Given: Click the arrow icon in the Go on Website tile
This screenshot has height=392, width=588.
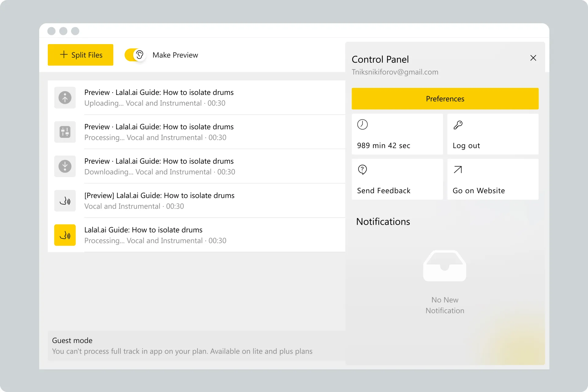Looking at the screenshot, I should pos(458,170).
